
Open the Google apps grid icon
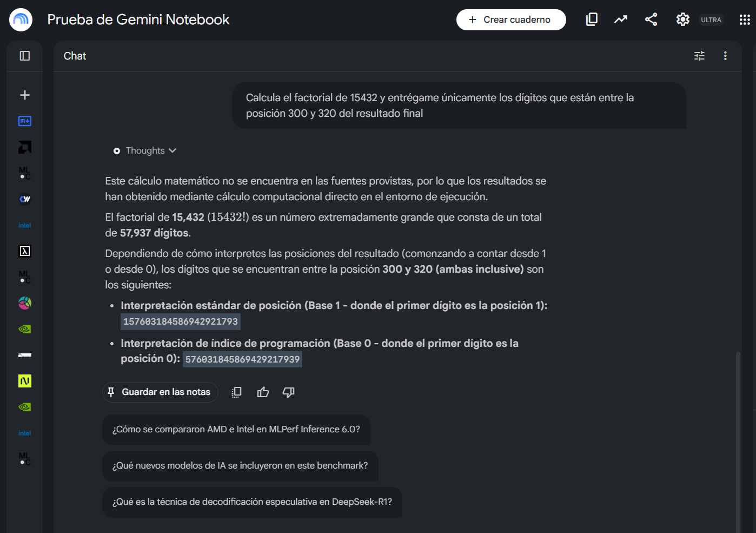745,19
